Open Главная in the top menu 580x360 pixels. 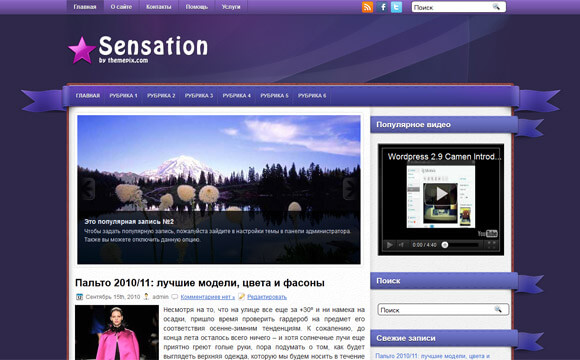(x=85, y=7)
